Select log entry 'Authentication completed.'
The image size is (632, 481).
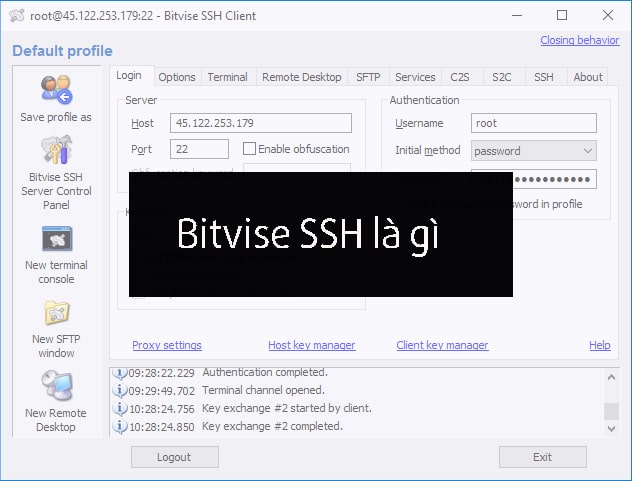(x=265, y=373)
